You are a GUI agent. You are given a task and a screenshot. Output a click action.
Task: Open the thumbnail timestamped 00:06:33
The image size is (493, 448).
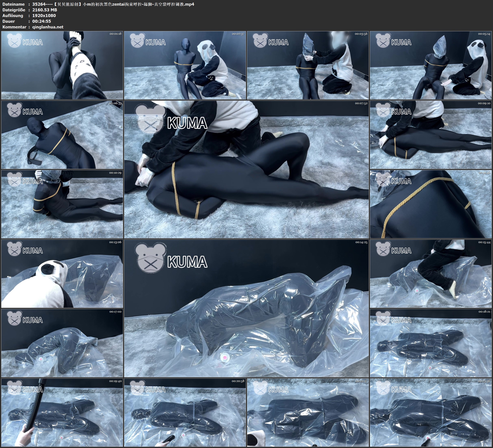click(x=62, y=134)
